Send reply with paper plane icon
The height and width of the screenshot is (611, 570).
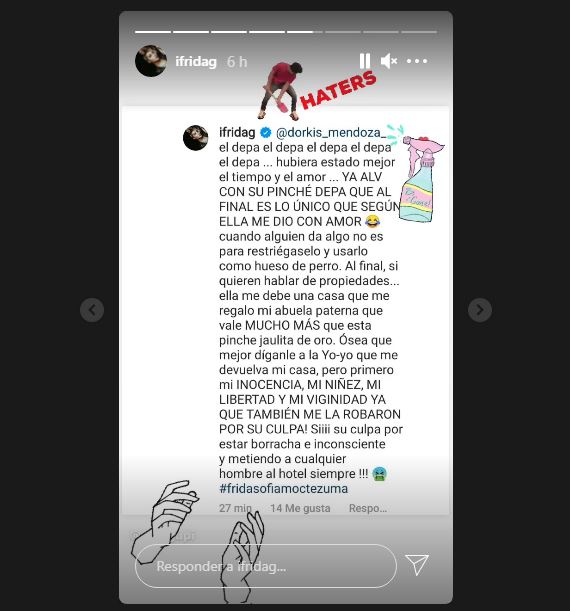[417, 565]
